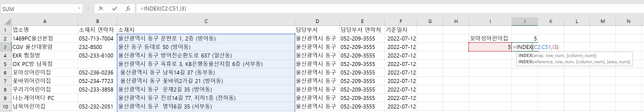Click the formula bar options dots handle
Image resolution: width=644 pixels, height=112 pixels.
pos(88,8)
